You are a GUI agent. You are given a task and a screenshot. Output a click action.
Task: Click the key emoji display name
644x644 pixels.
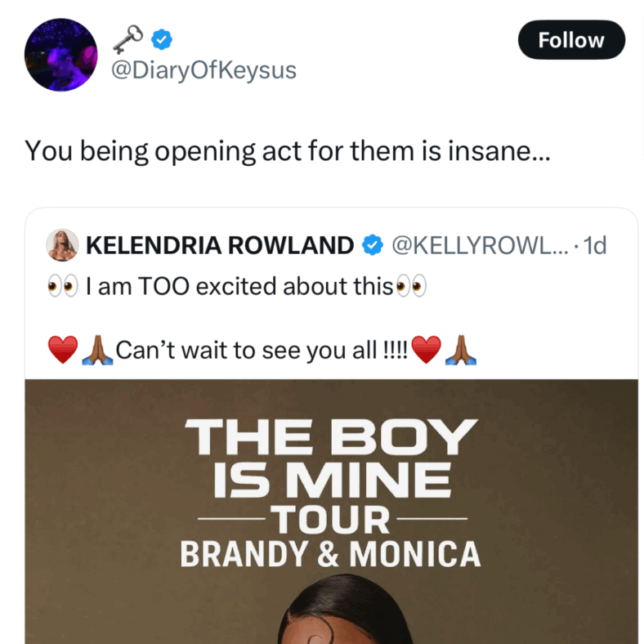128,39
